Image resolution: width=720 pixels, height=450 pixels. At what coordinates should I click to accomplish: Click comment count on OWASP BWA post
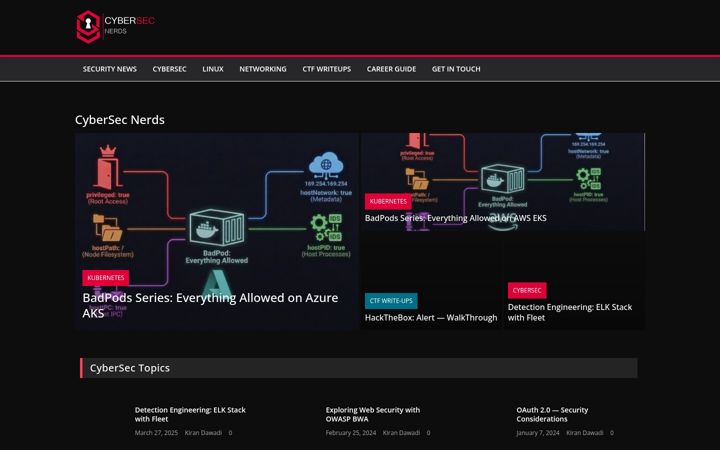428,433
